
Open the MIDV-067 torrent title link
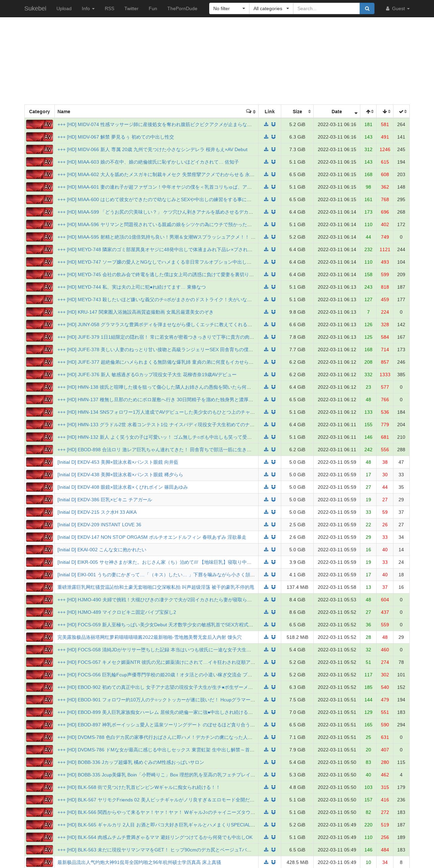(116, 137)
